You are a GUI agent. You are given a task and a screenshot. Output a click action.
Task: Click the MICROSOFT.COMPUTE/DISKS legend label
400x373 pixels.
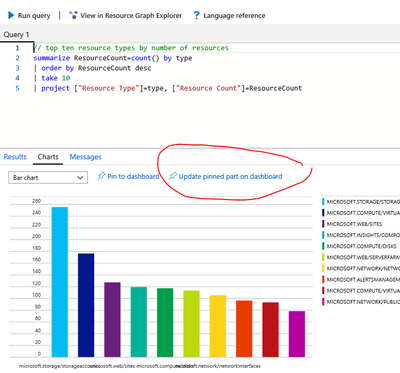(362, 246)
